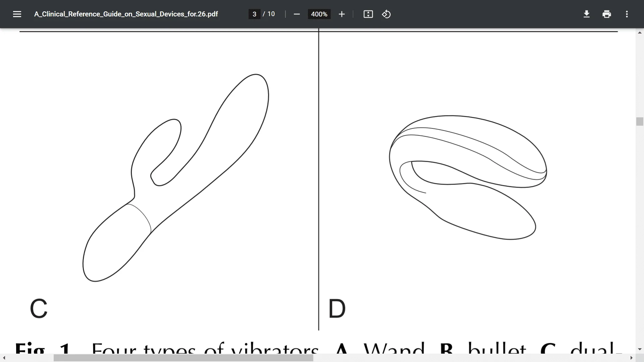Click the scroll up arrow
This screenshot has height=362, width=644.
[x=640, y=33]
